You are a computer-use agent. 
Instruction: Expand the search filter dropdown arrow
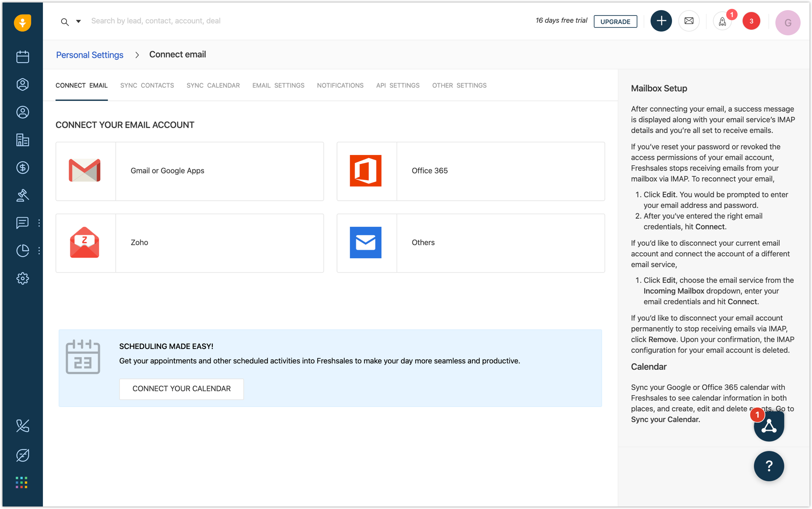[x=78, y=21]
